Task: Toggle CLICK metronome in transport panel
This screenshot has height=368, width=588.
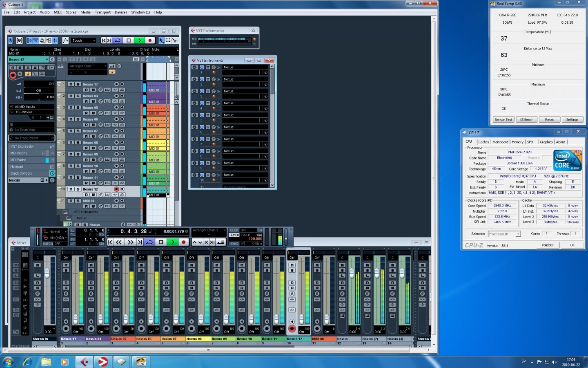Action: pyautogui.click(x=234, y=230)
